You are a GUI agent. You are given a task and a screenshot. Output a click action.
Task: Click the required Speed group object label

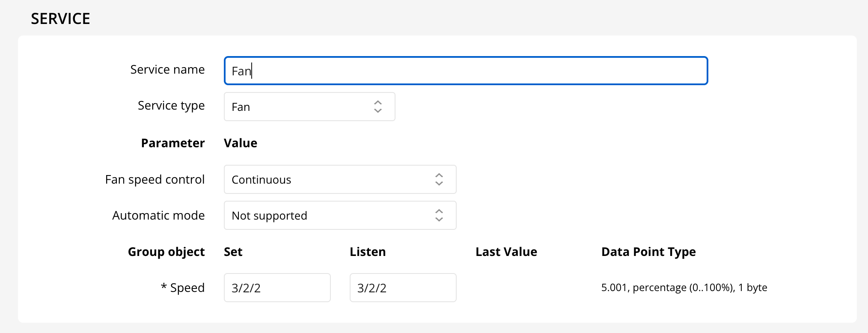[x=183, y=288]
